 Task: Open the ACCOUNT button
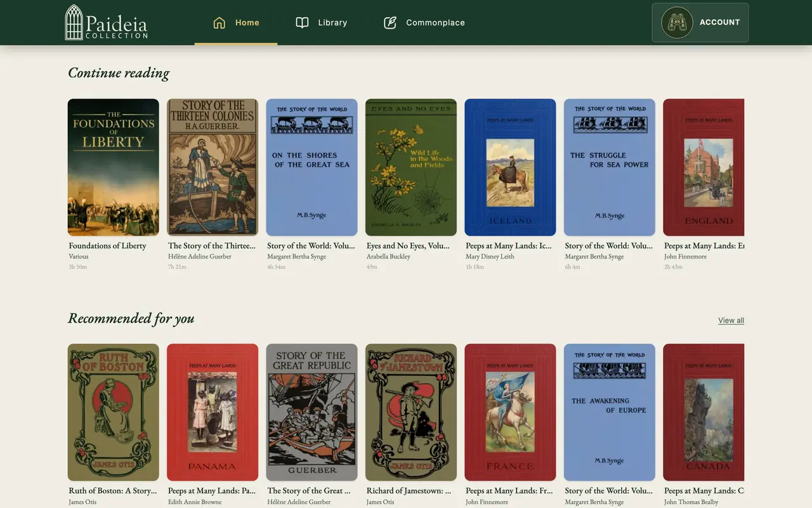click(x=700, y=22)
